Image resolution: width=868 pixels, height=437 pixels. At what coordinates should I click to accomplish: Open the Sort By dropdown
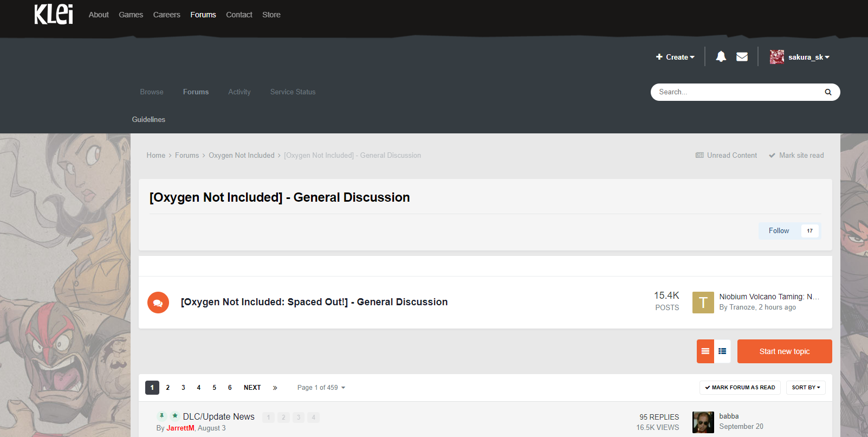pyautogui.click(x=806, y=388)
